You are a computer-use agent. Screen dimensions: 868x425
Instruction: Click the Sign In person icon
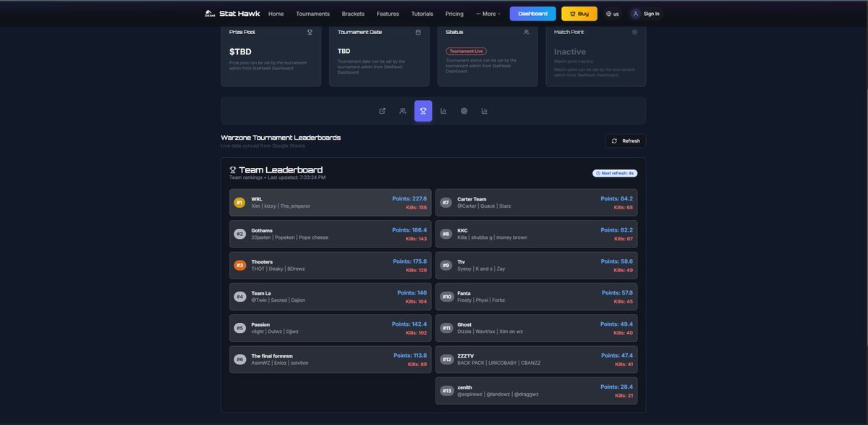coord(634,12)
